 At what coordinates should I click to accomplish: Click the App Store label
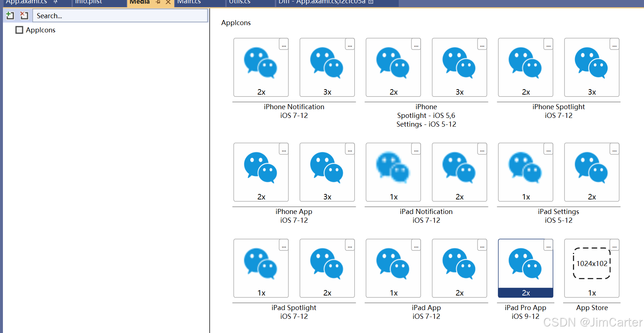592,308
